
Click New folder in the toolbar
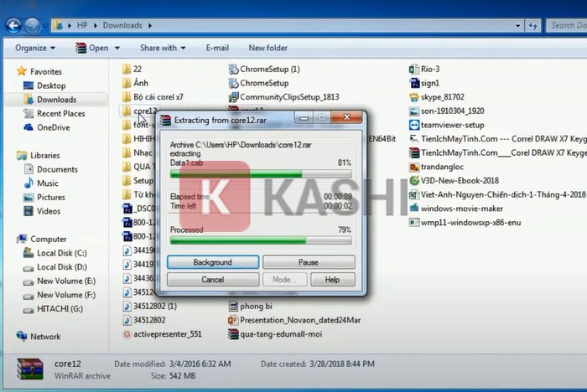(268, 48)
